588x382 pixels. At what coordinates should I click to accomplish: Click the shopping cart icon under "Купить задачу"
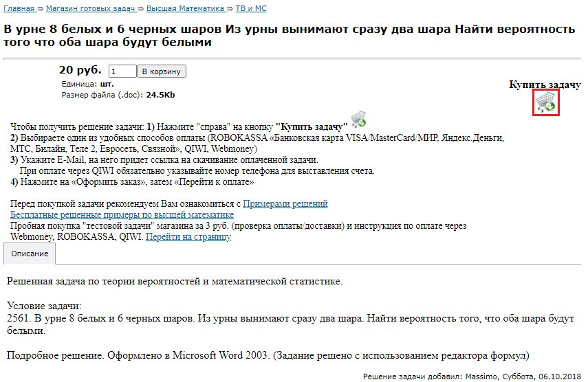[545, 102]
